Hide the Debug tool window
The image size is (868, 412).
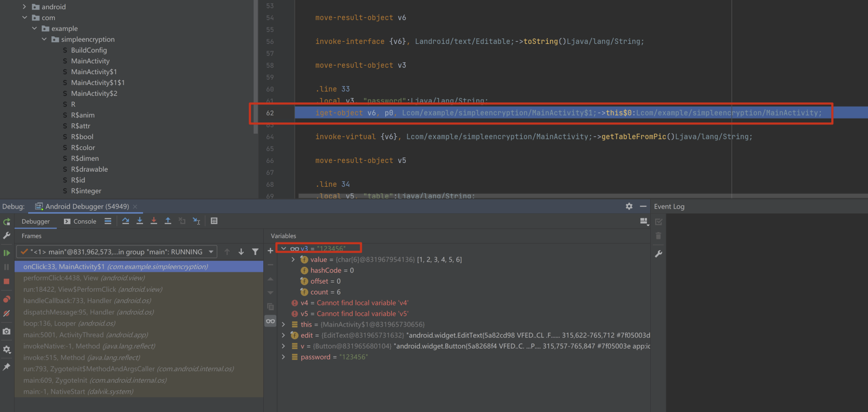tap(643, 206)
